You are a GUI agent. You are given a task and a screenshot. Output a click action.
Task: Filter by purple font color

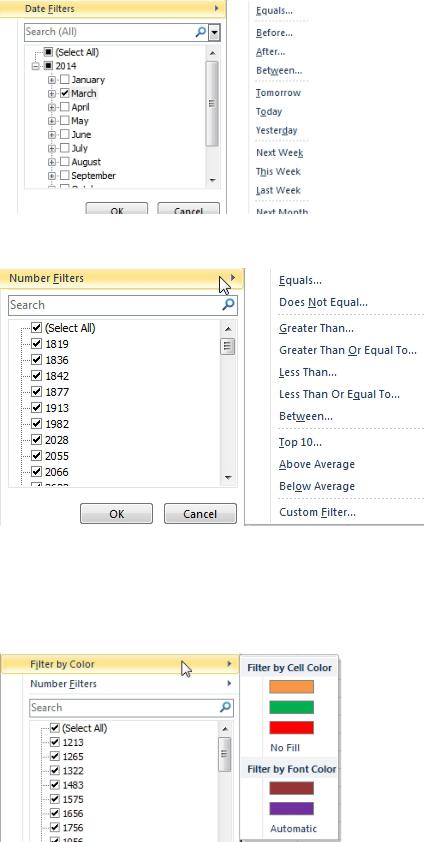coord(291,808)
